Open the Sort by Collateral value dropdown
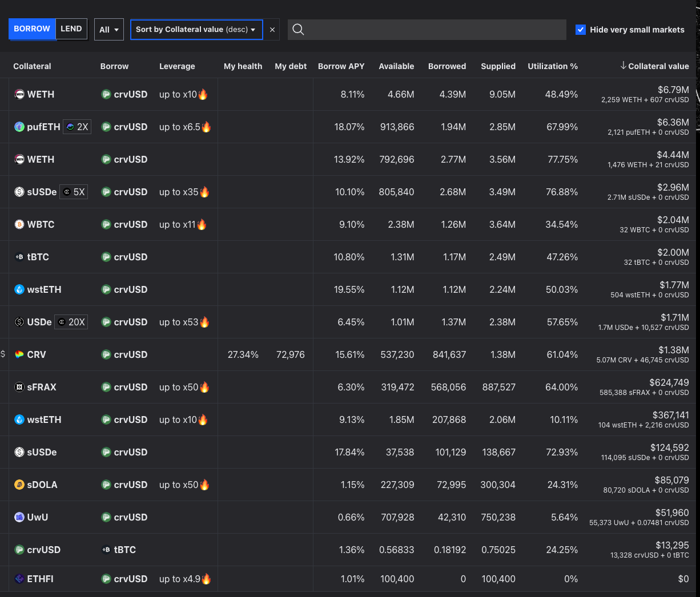Screen dimensions: 700x597 click(x=196, y=30)
